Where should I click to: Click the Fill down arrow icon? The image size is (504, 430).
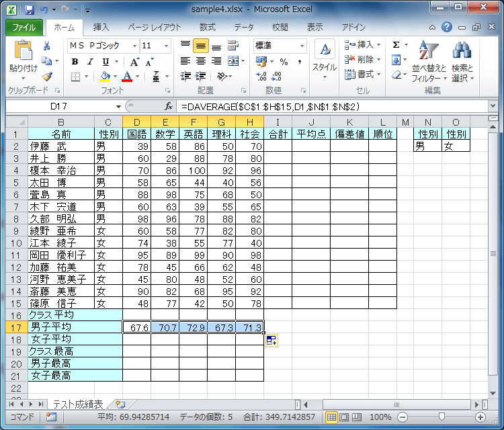[x=396, y=60]
